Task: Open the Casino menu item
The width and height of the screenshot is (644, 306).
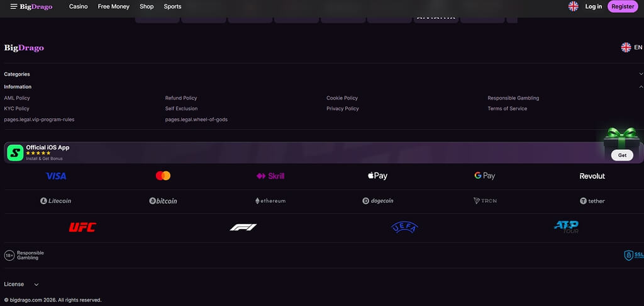Action: pyautogui.click(x=78, y=6)
